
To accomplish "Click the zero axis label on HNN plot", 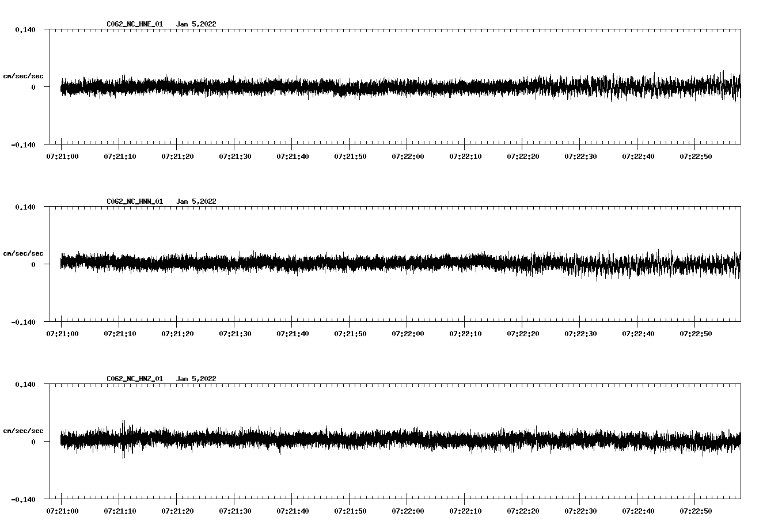I will (33, 264).
